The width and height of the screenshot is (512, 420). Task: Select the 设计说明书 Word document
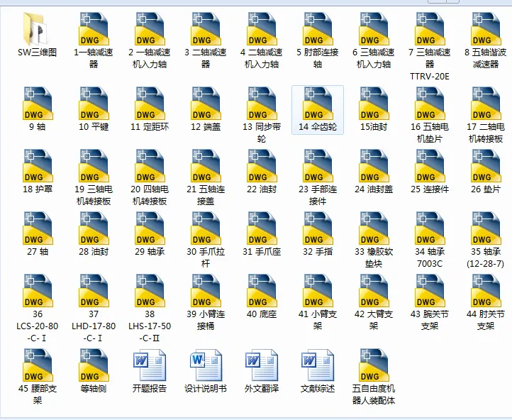tap(206, 370)
